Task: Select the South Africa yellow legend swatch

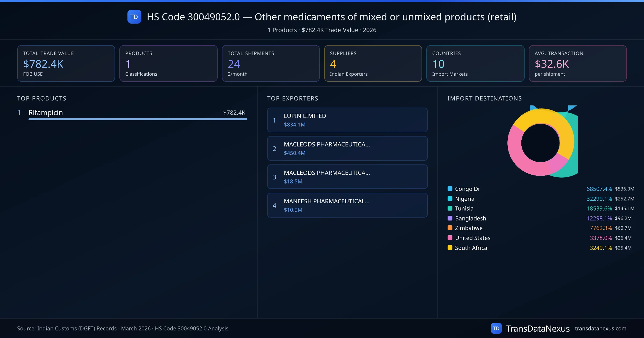Action: (x=450, y=248)
